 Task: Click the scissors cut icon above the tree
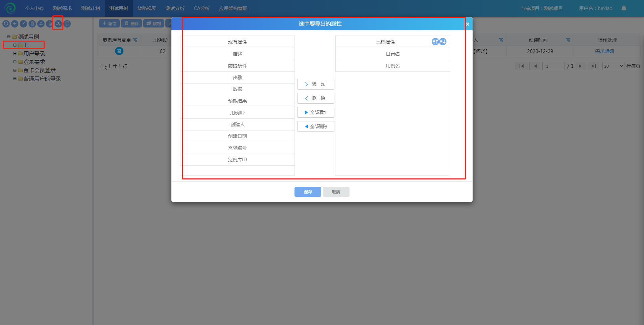(41, 23)
